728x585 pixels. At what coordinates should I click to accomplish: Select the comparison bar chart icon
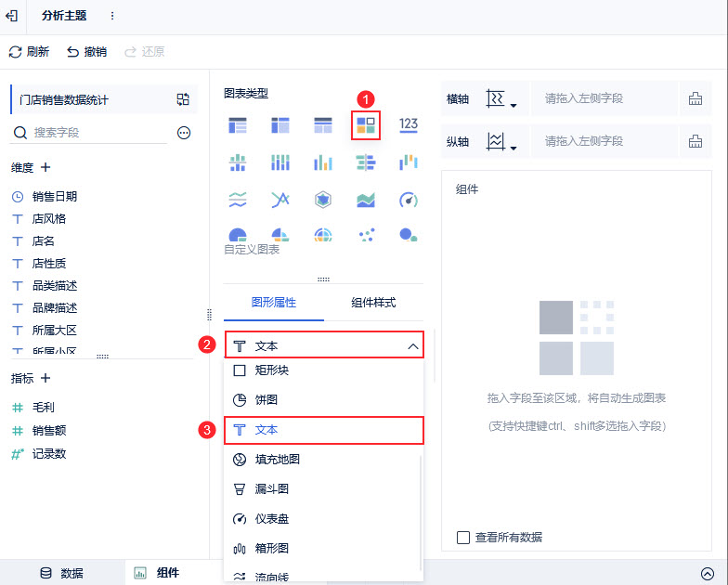366,163
